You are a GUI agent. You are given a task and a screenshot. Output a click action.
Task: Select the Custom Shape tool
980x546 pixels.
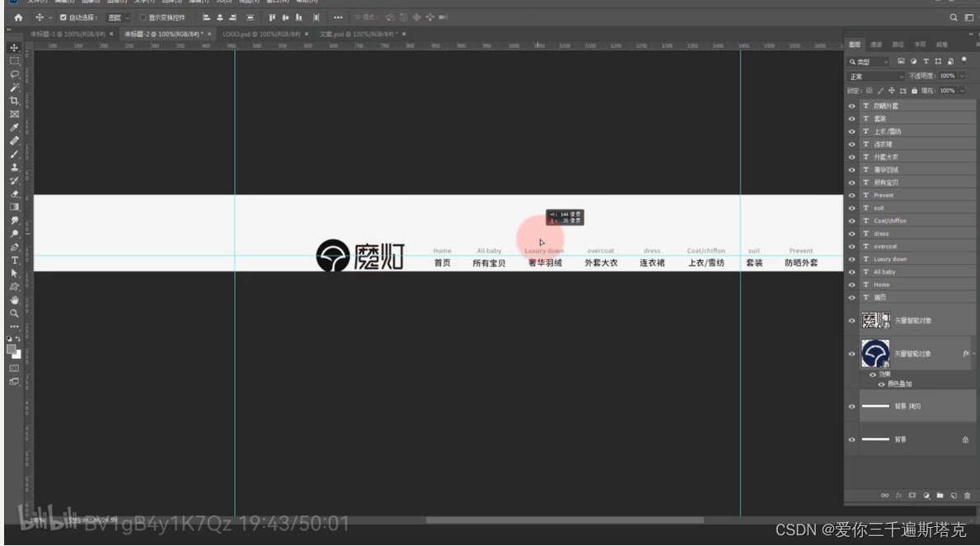(x=14, y=286)
